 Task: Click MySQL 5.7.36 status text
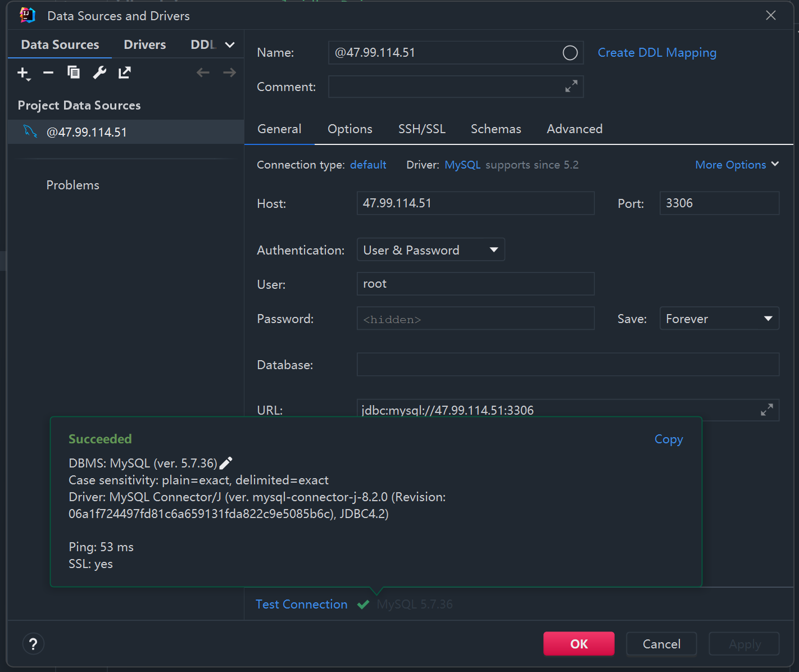pyautogui.click(x=415, y=605)
